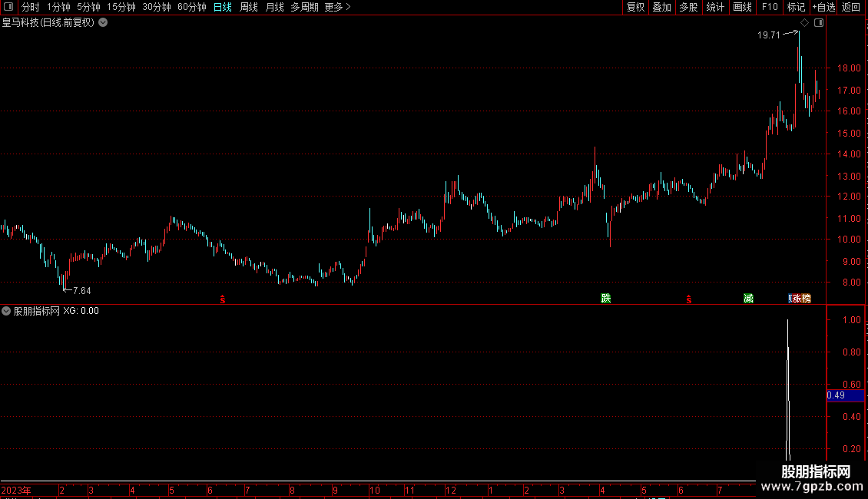Click the diamond icon above the chart
868x499 pixels.
(x=805, y=23)
